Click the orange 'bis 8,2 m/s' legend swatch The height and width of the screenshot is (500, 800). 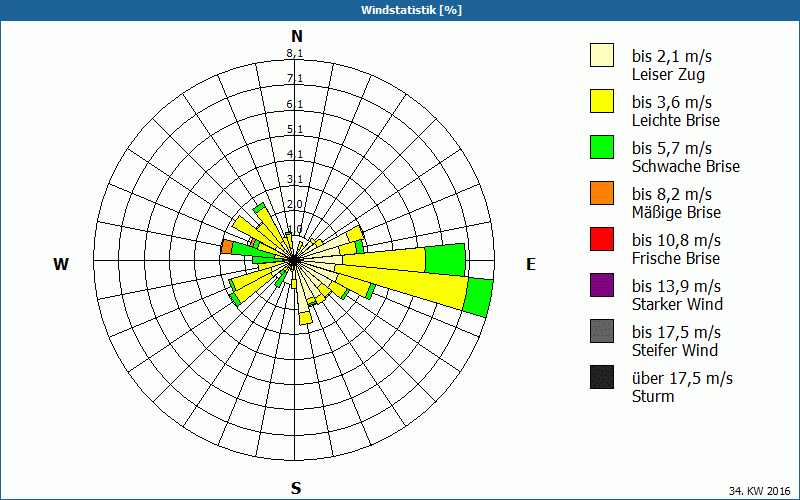602,193
